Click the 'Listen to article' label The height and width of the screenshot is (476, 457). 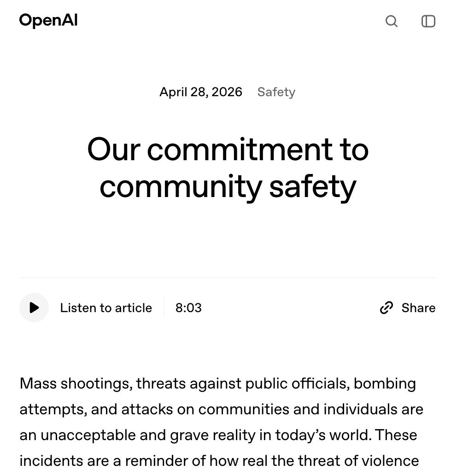click(106, 308)
